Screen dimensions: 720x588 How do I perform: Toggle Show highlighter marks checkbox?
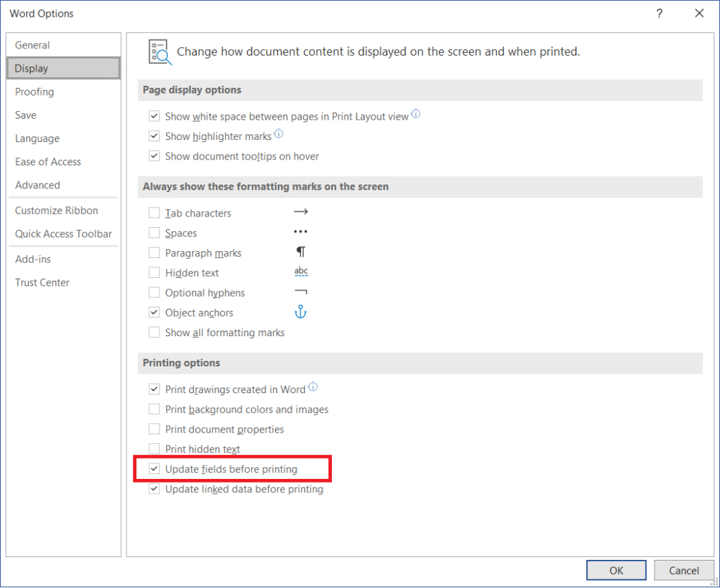point(154,136)
